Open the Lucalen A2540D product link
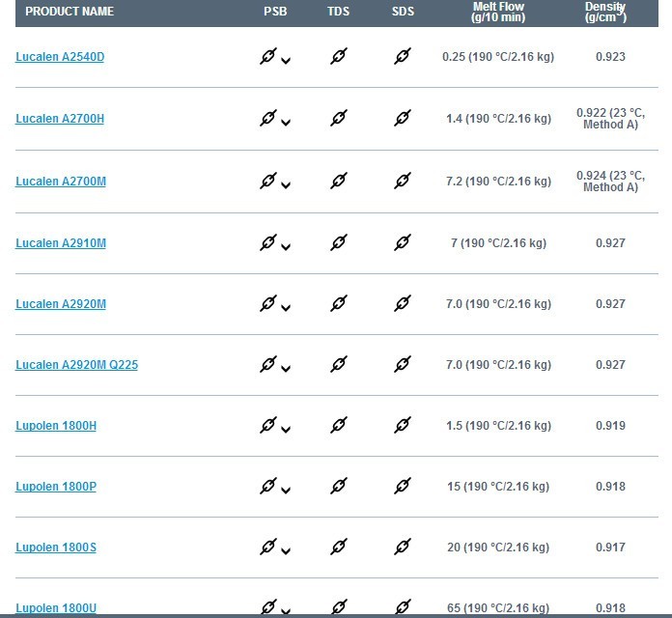The width and height of the screenshot is (672, 618). pyautogui.click(x=60, y=57)
